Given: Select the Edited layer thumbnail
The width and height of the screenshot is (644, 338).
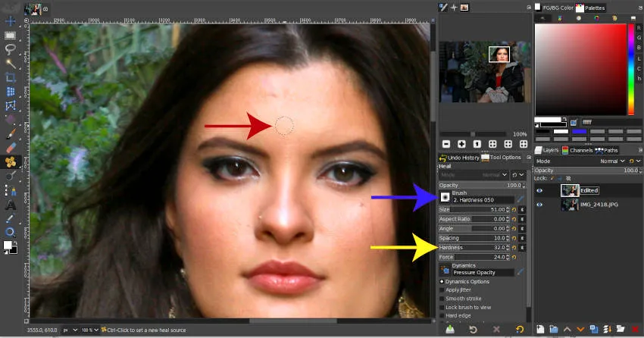Looking at the screenshot, I should click(570, 191).
